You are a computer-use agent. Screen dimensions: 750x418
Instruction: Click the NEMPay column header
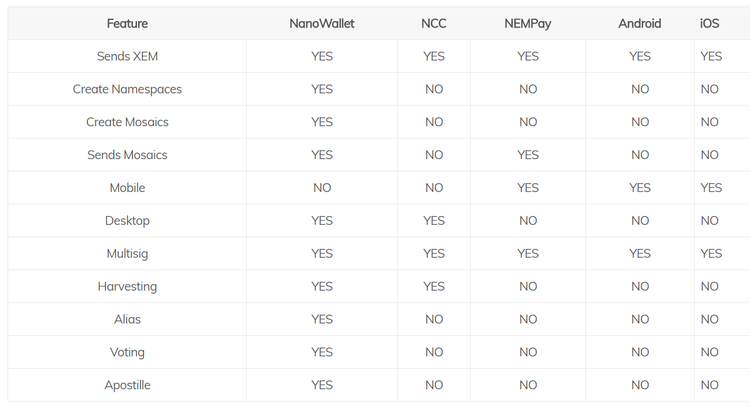click(528, 23)
